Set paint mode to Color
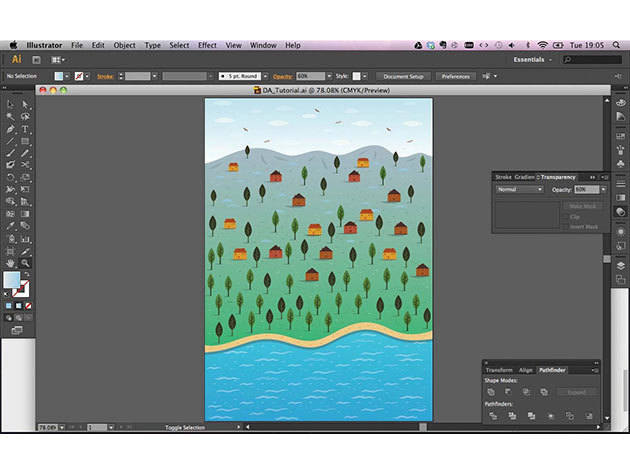This screenshot has width=630, height=473. tap(8, 306)
